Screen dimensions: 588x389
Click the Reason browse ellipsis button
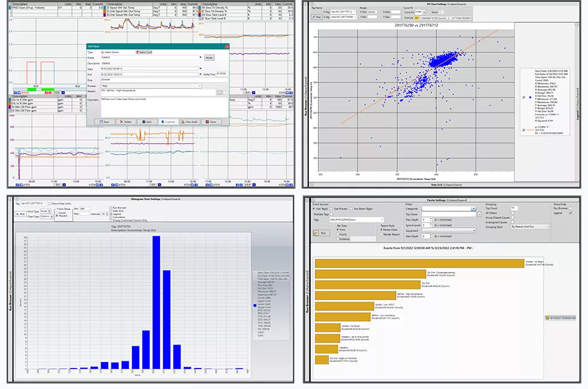point(220,93)
